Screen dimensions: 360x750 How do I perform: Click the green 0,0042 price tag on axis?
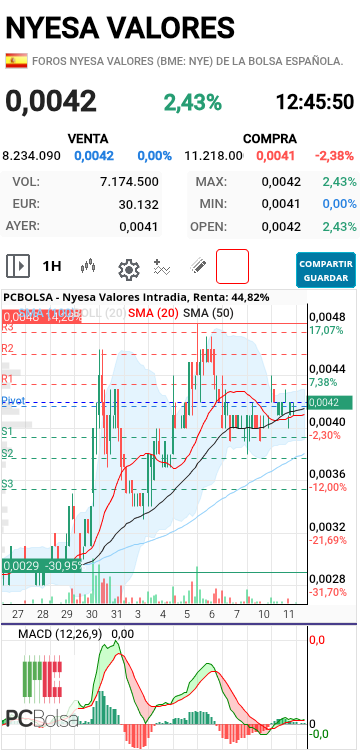(331, 403)
